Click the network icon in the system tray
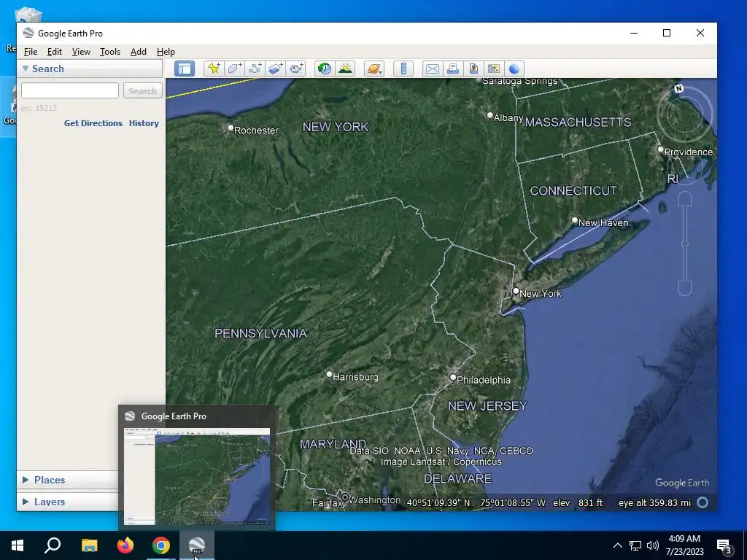 (x=635, y=545)
